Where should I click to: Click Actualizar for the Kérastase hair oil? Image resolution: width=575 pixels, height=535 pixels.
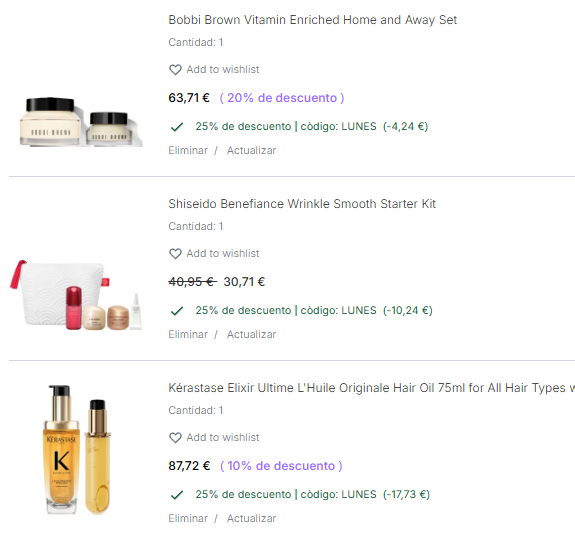click(252, 518)
